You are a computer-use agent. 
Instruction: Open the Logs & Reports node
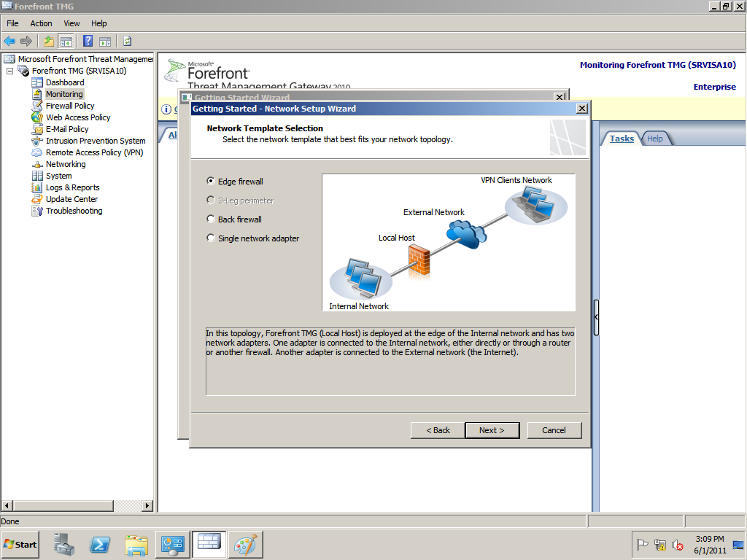[x=72, y=187]
